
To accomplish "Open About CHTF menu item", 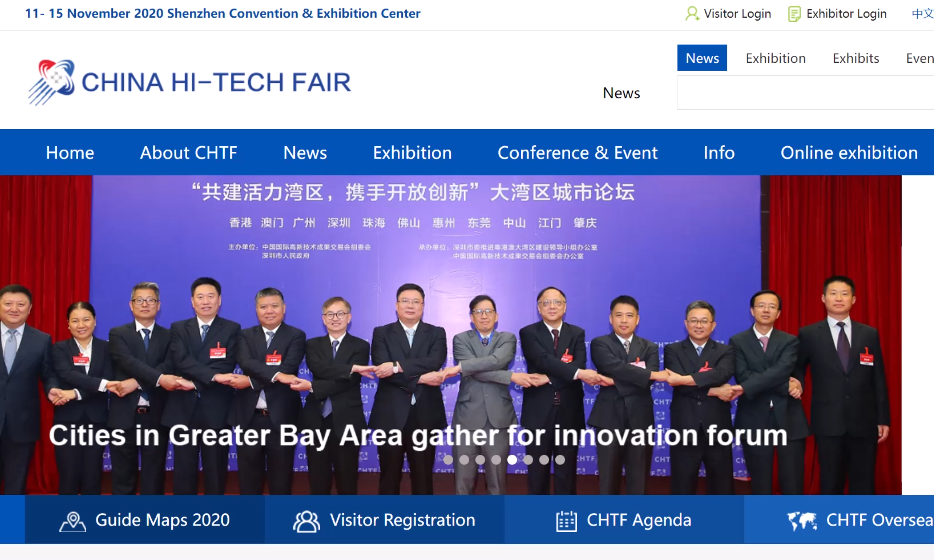I will [x=189, y=153].
